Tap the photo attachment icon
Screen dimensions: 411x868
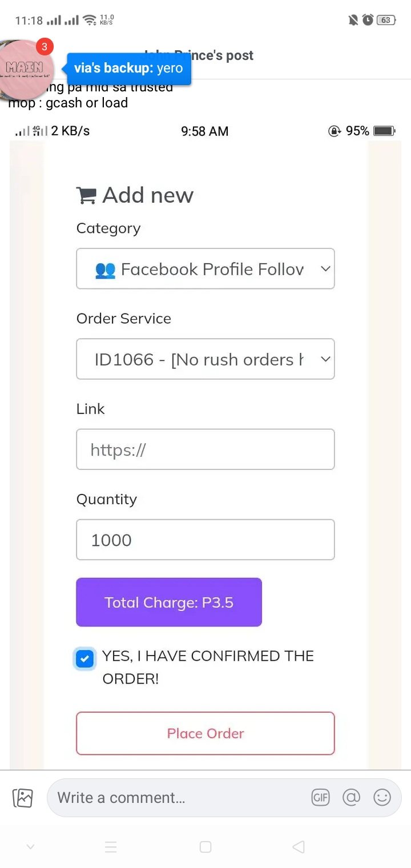23,797
